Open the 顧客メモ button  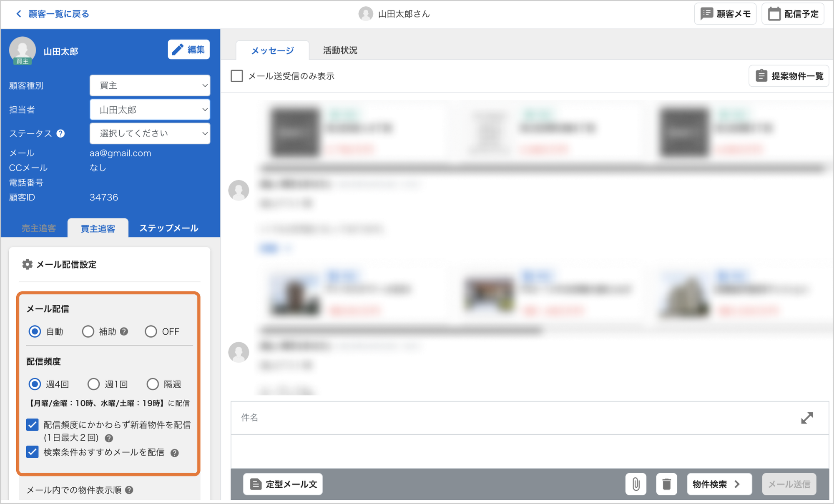tap(725, 14)
